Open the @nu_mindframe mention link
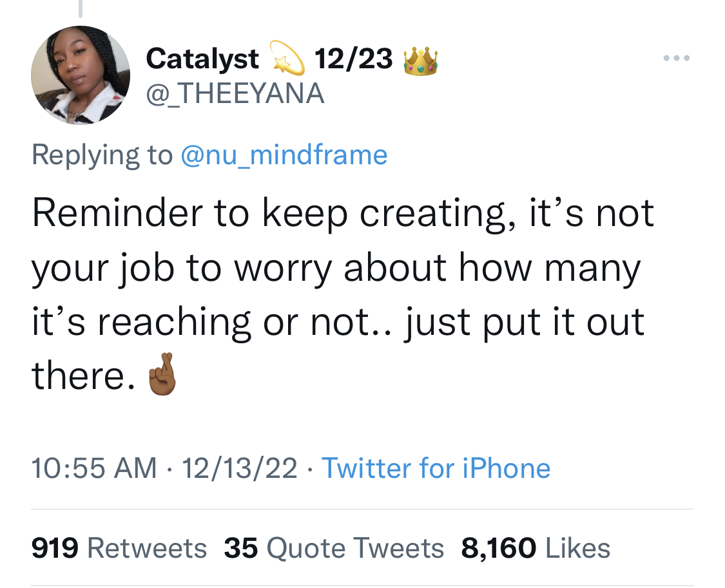Viewport: 725px width, 588px height. (284, 155)
